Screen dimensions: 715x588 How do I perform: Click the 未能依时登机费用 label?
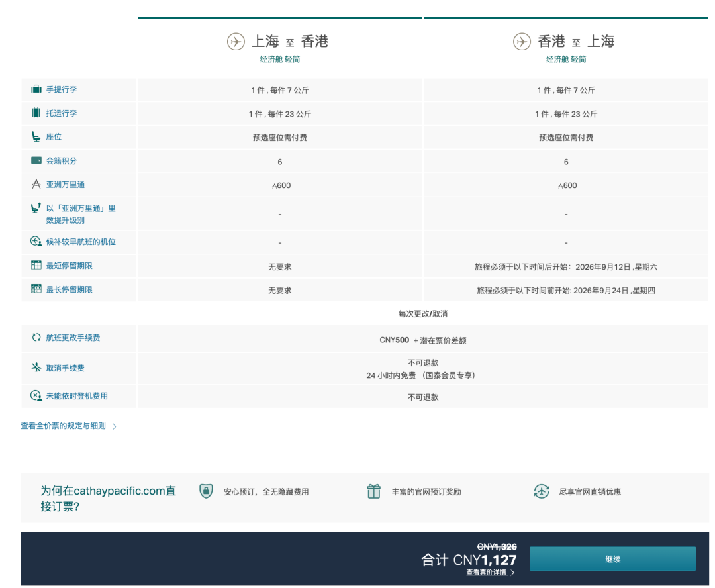[77, 396]
